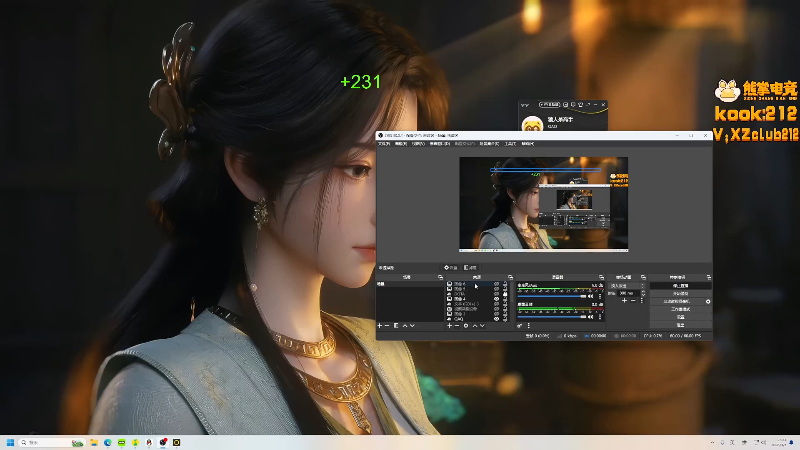This screenshot has width=800, height=450.
Task: Click the OBS preview canvas
Action: pyautogui.click(x=543, y=204)
